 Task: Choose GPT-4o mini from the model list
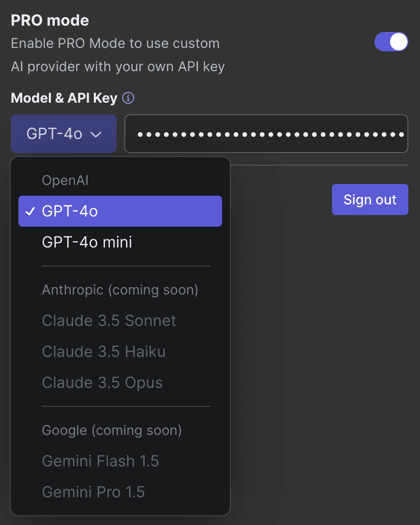pyautogui.click(x=87, y=242)
